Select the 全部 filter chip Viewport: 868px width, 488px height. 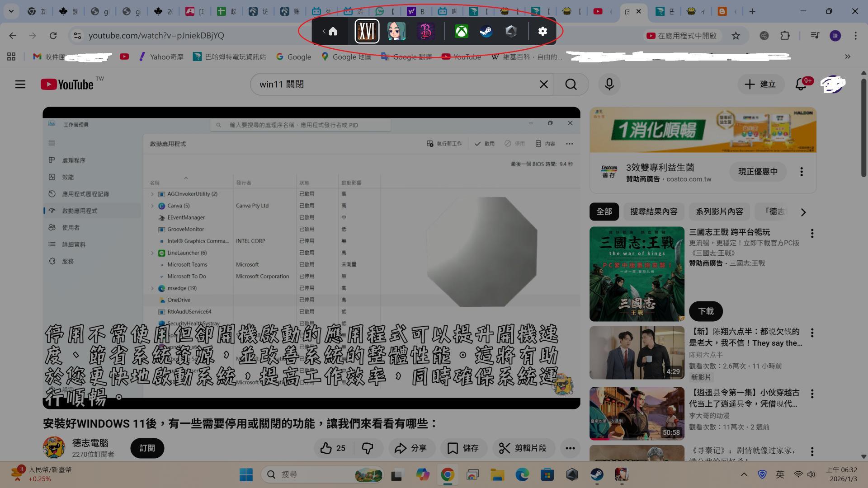[604, 211]
